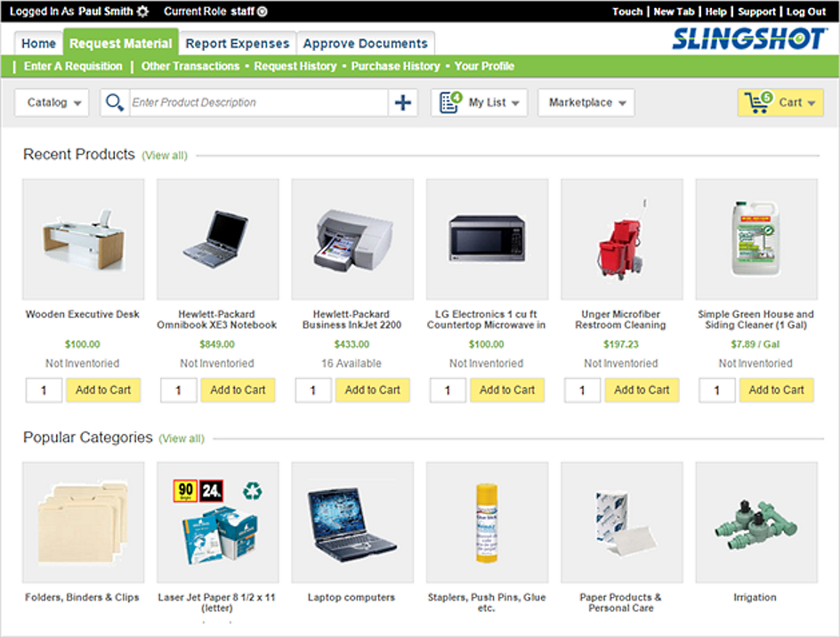This screenshot has height=637, width=840.
Task: Open the Approve Documents tab
Action: click(366, 43)
